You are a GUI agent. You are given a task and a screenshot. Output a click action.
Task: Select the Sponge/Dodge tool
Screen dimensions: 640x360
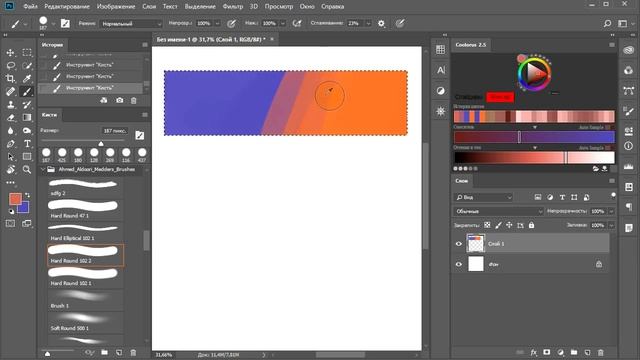(27, 131)
